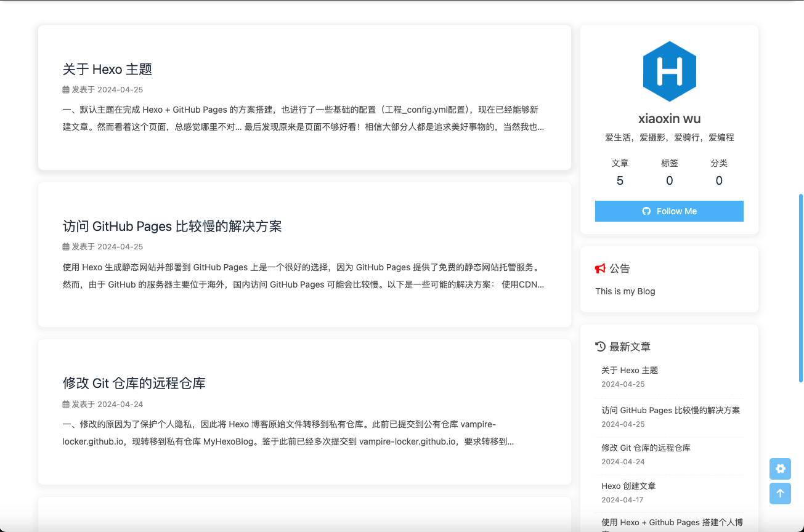Image resolution: width=804 pixels, height=532 pixels.
Task: Open post 访问 GitHub Pages 比较慢的解决方案
Action: click(173, 226)
